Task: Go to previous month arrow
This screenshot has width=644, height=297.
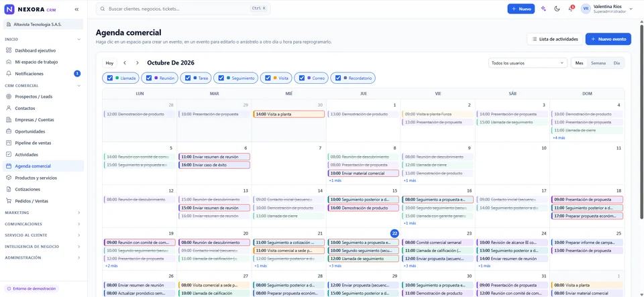Action: (125, 63)
